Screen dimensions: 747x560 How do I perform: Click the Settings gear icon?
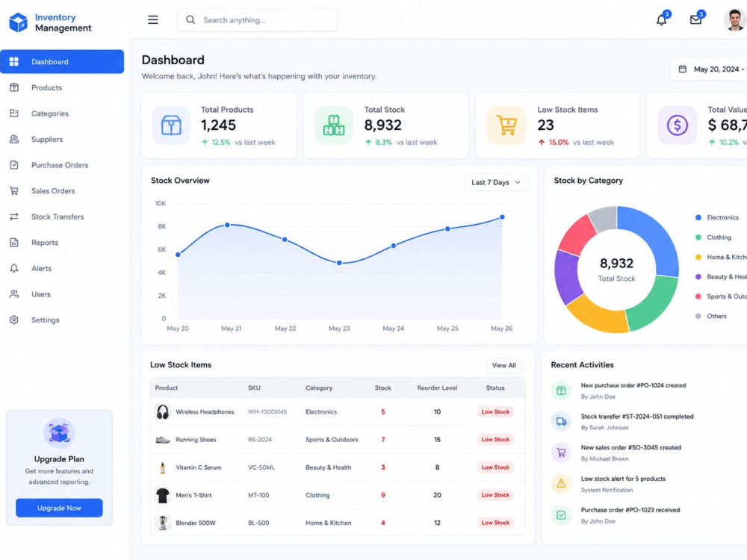click(x=14, y=320)
